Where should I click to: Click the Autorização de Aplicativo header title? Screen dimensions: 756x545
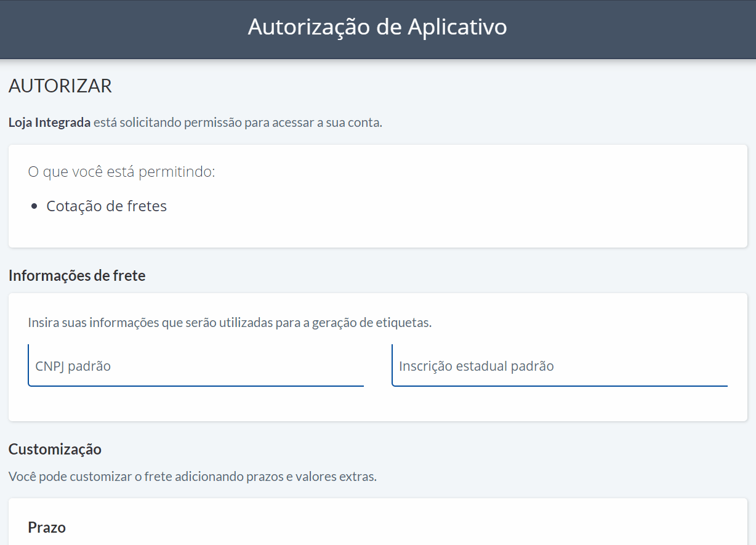pos(377,28)
